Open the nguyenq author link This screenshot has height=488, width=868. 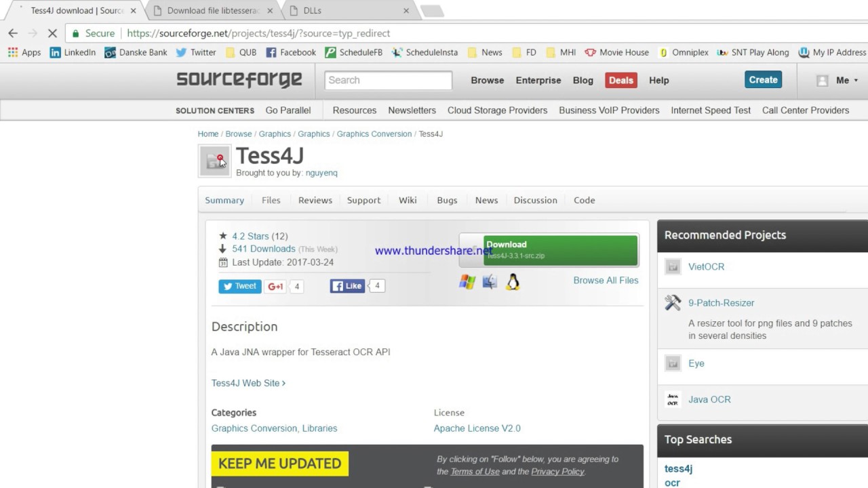[321, 173]
